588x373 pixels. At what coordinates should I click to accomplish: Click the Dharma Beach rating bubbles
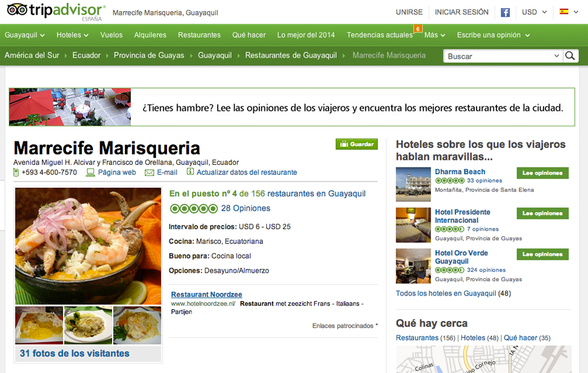[449, 180]
